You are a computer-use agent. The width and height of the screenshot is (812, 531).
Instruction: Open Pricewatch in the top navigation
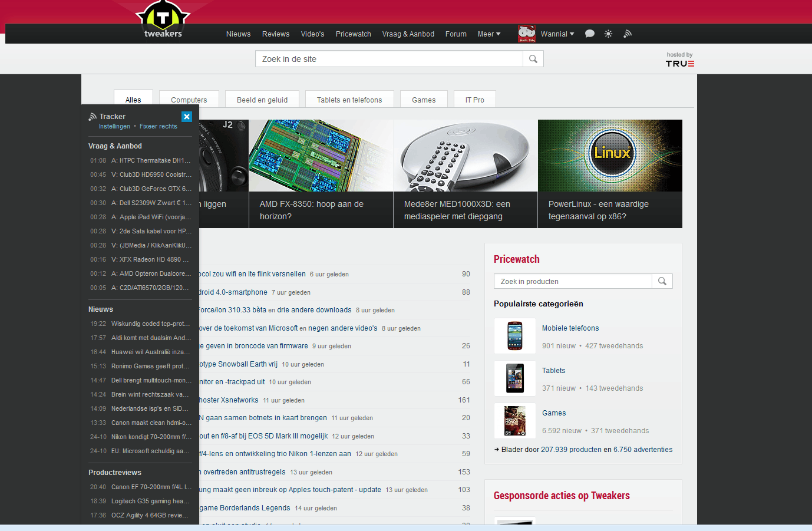click(x=354, y=34)
